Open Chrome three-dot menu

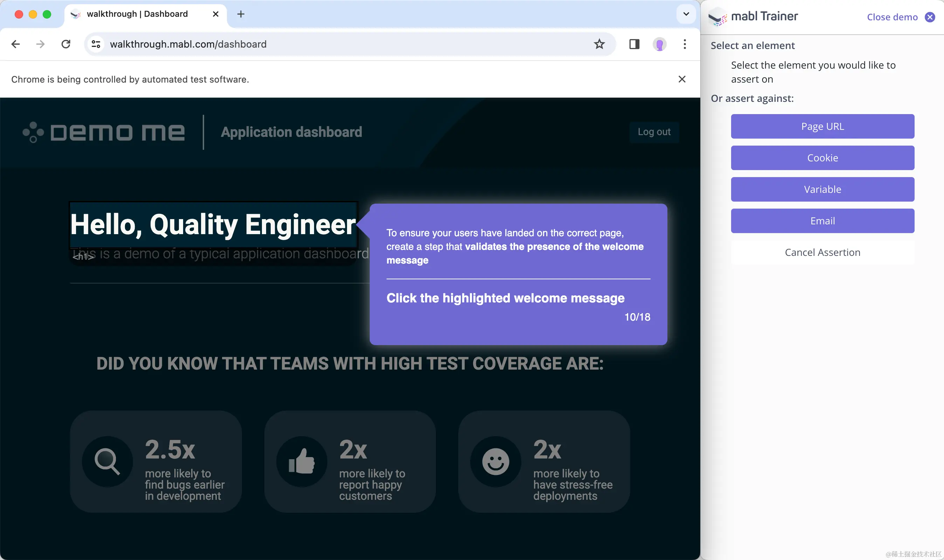coord(684,44)
